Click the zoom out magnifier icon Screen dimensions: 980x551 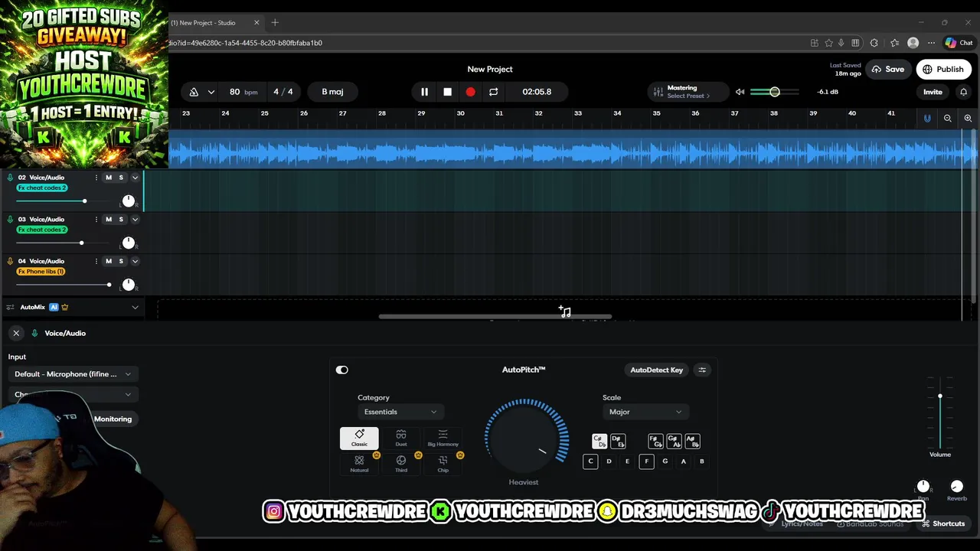pos(948,118)
